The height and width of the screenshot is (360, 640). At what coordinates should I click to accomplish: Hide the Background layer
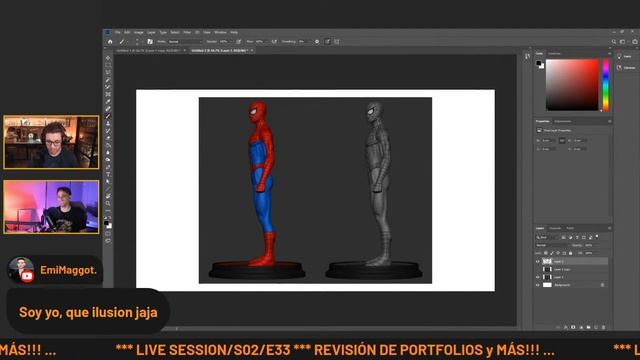[x=538, y=285]
